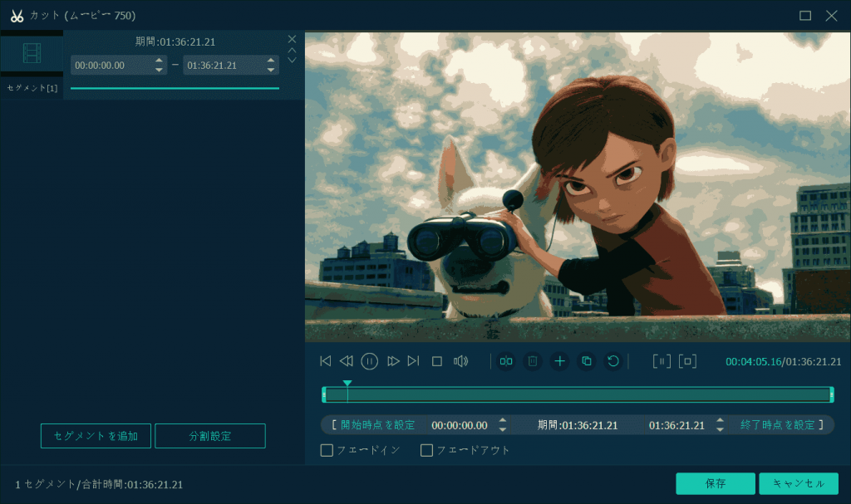Click the left trim handle of timeline

(324, 394)
